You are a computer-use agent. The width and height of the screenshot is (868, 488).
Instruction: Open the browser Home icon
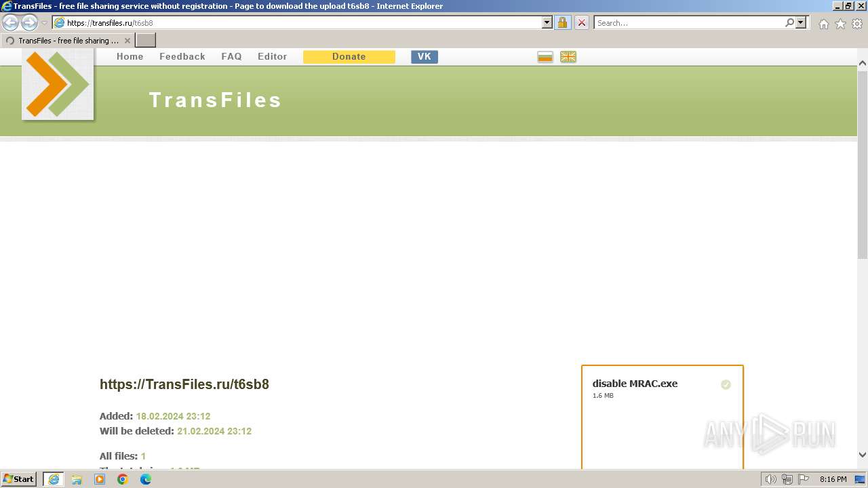pyautogui.click(x=823, y=24)
